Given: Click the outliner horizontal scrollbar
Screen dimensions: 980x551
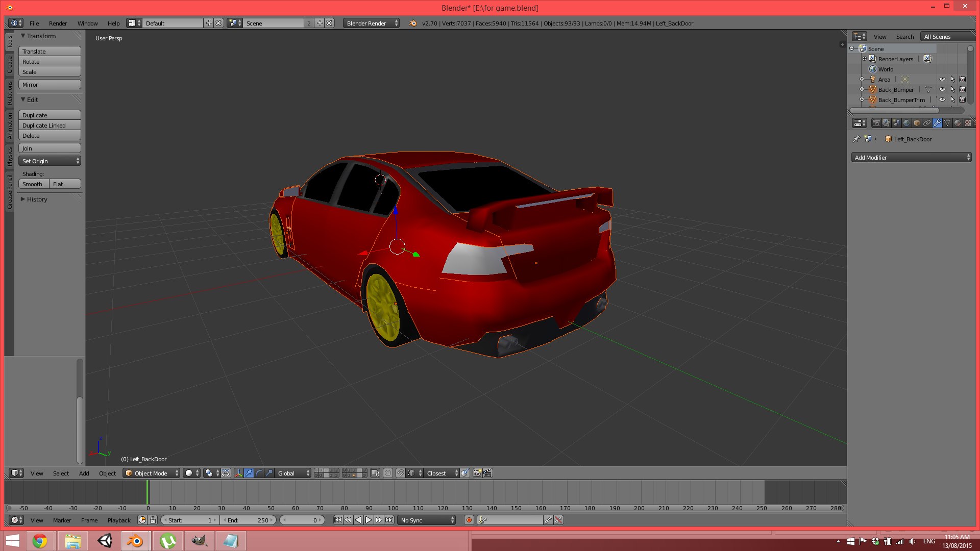Looking at the screenshot, I should (x=894, y=110).
